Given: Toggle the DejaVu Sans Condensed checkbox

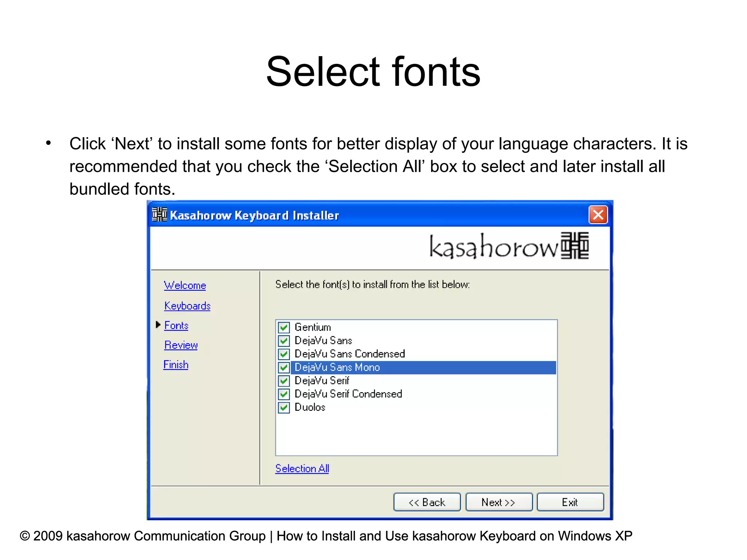Looking at the screenshot, I should click(x=284, y=354).
